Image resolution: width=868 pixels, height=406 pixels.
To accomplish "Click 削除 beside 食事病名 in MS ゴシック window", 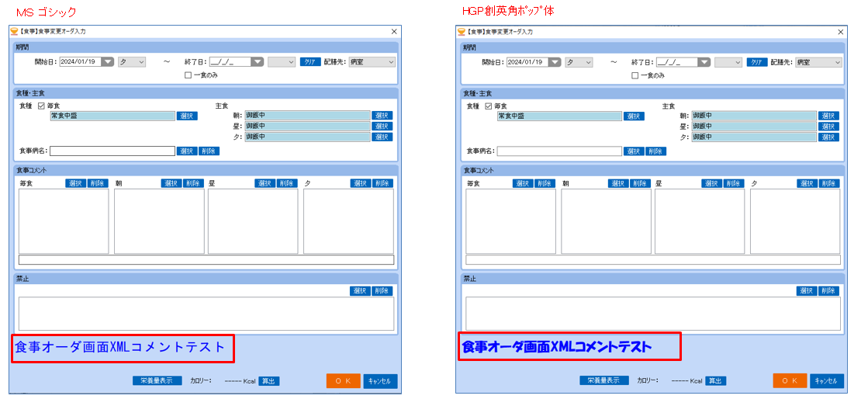I will tap(209, 151).
